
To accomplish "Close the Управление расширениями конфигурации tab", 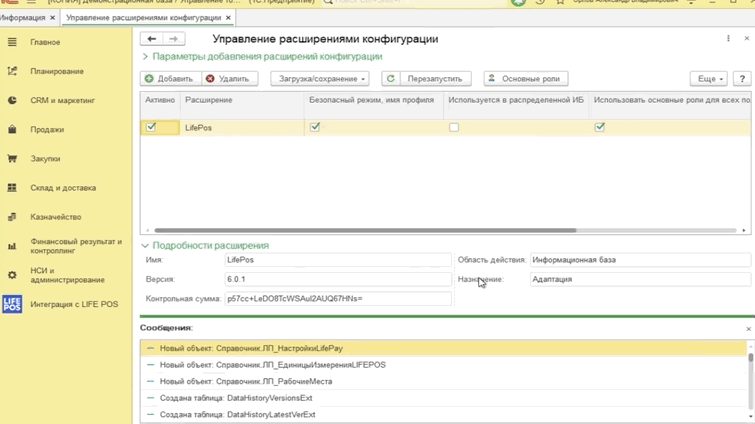I will point(228,18).
